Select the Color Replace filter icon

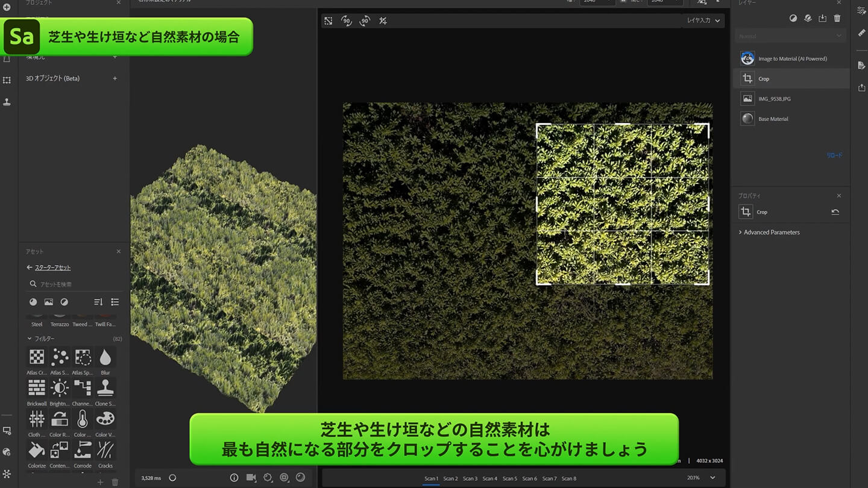(x=60, y=419)
